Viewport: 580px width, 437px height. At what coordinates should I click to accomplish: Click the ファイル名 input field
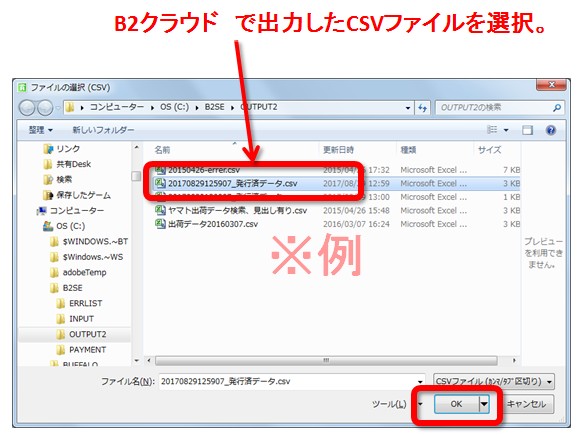[x=289, y=381]
